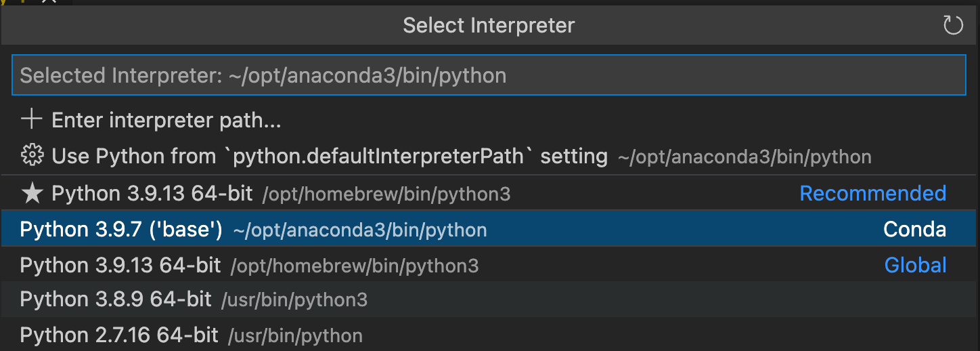
Task: Focus the Selected Interpreter search field
Action: (x=489, y=75)
